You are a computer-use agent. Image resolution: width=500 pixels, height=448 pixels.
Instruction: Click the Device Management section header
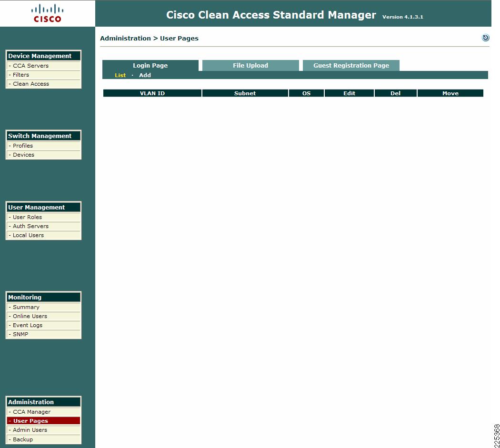(x=44, y=56)
